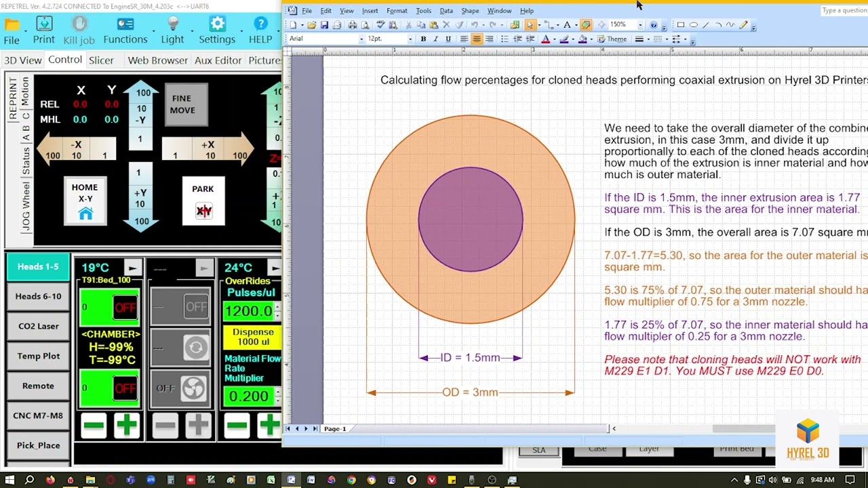
Task: Toggle the FINE MOVE button
Action: [x=186, y=104]
